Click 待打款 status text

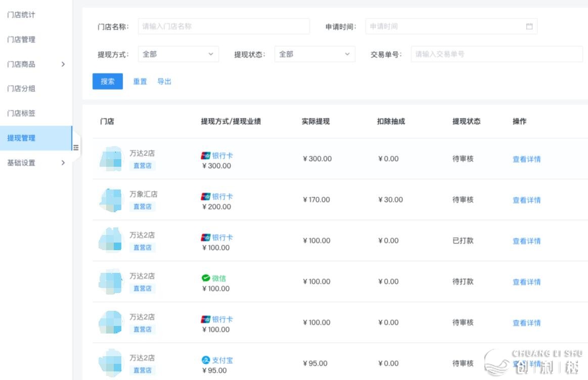[x=463, y=281]
